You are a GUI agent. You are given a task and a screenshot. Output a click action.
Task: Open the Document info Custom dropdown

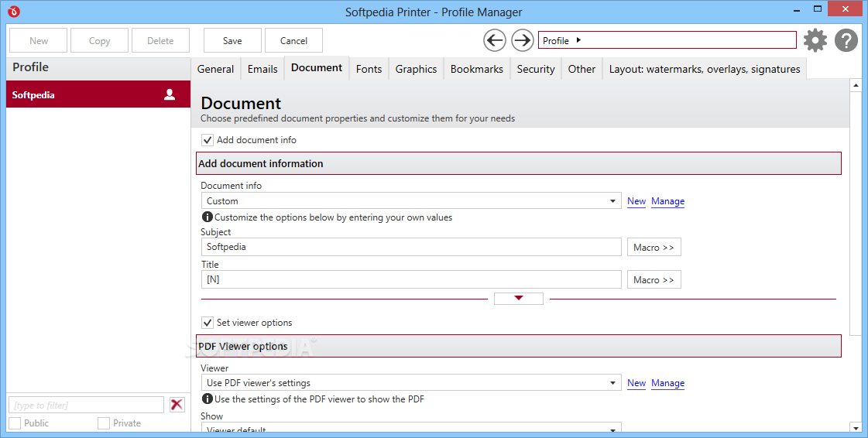(411, 200)
